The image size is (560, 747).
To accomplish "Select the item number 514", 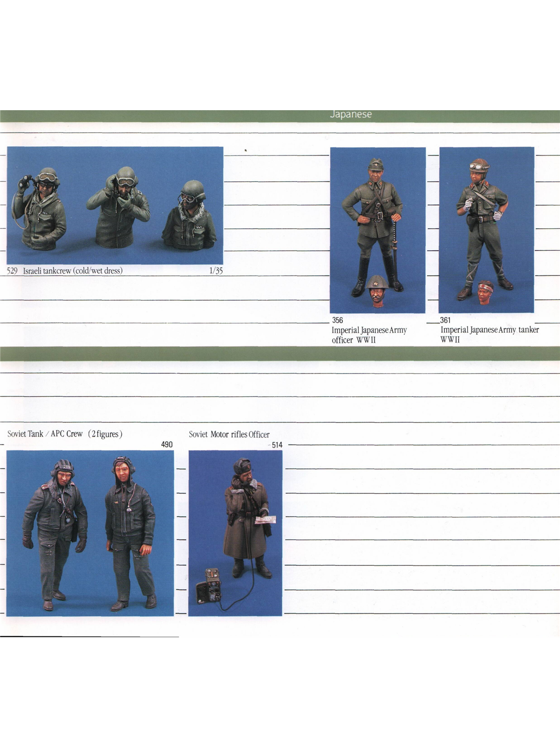I will 277,445.
